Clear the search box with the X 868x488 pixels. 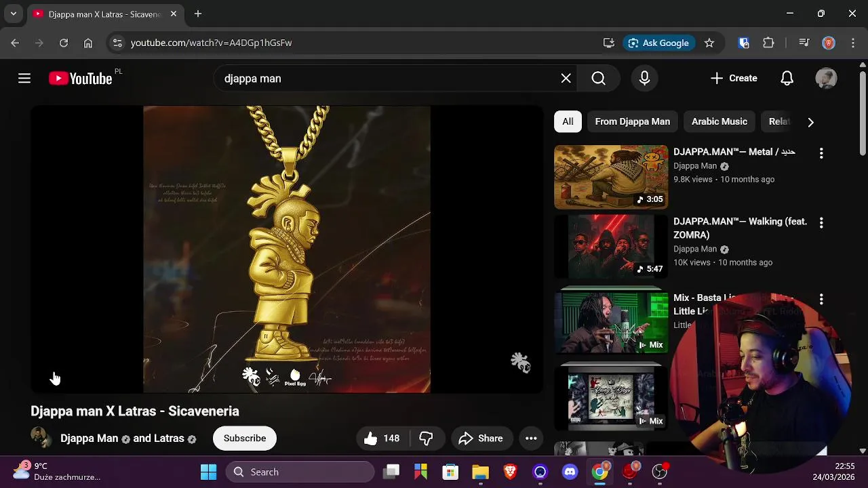(x=566, y=79)
